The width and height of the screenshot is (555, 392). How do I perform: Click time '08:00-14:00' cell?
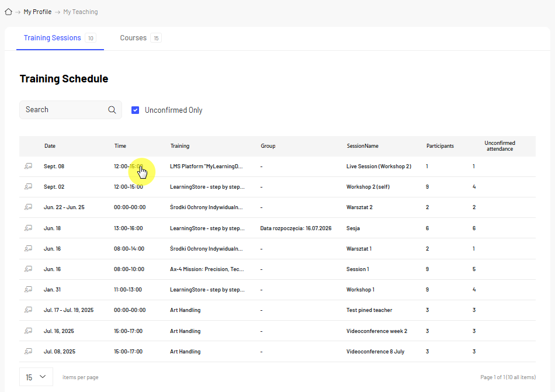[x=129, y=249]
